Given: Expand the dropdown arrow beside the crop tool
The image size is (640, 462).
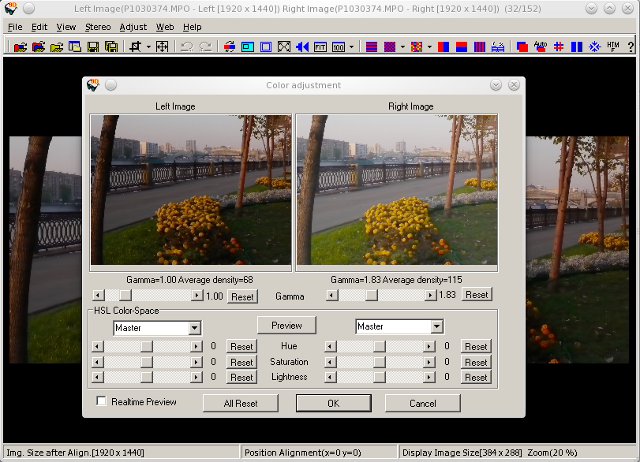Looking at the screenshot, I should click(149, 47).
